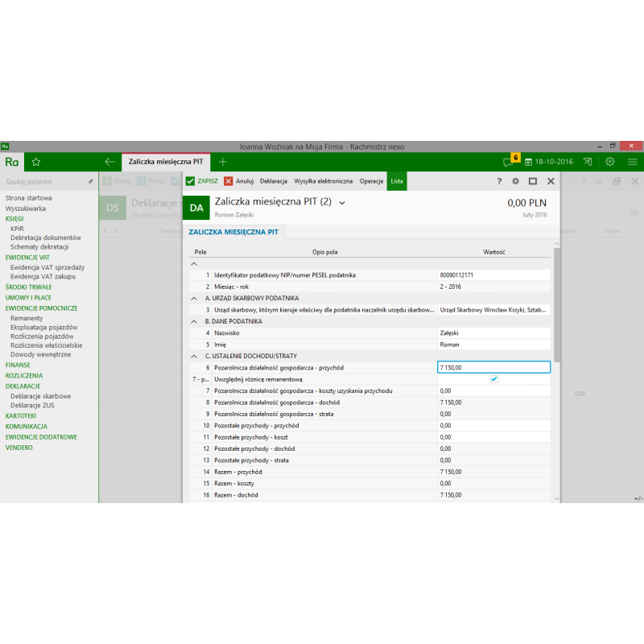This screenshot has height=644, width=644.
Task: Open the calendar date 18-10-2016
Action: click(x=548, y=162)
